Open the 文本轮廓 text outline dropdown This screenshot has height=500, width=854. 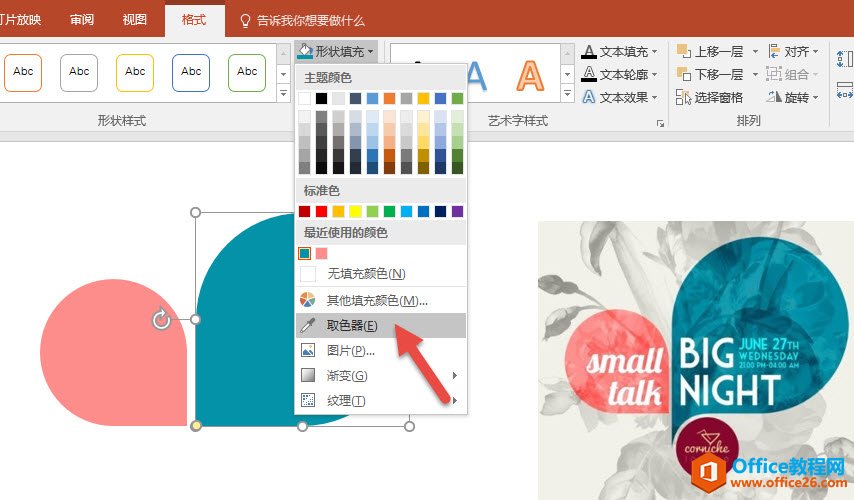coord(619,74)
